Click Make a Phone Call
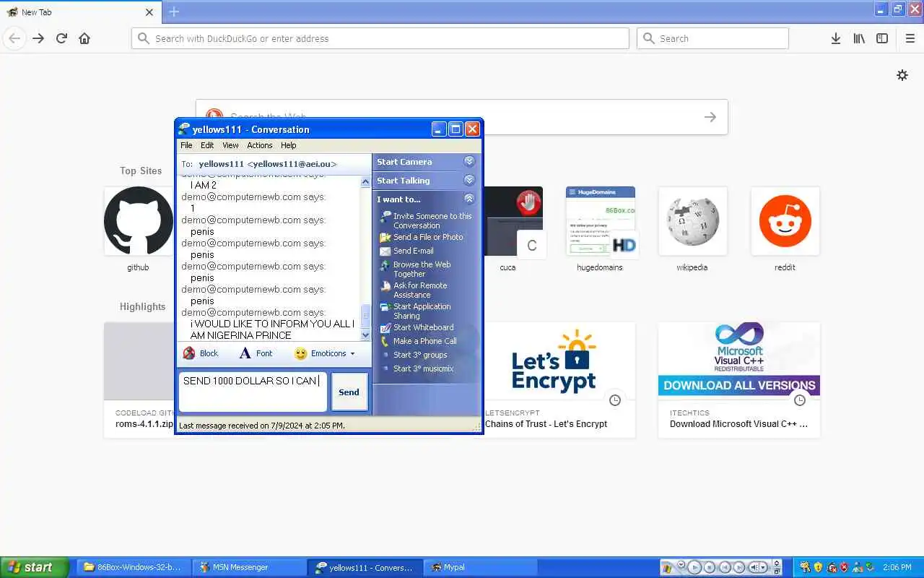This screenshot has width=924, height=578. coord(419,341)
